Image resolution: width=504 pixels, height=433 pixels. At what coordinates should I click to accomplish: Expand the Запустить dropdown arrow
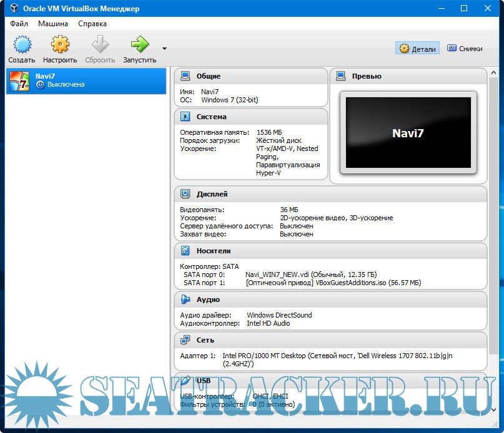(x=164, y=48)
